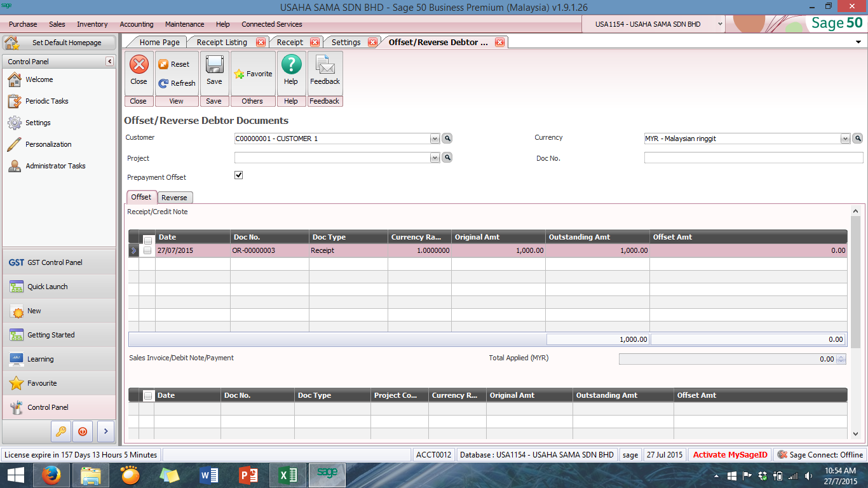Open GST Control Panel section
This screenshot has width=868, height=488.
59,262
